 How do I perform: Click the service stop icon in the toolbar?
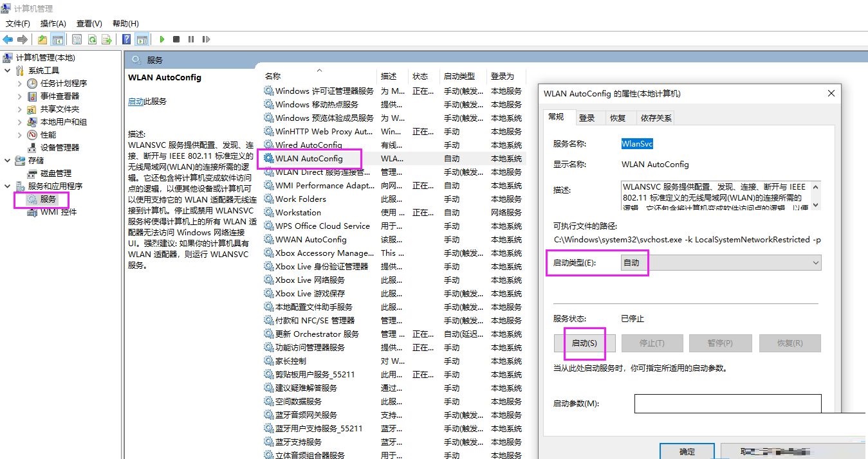175,39
